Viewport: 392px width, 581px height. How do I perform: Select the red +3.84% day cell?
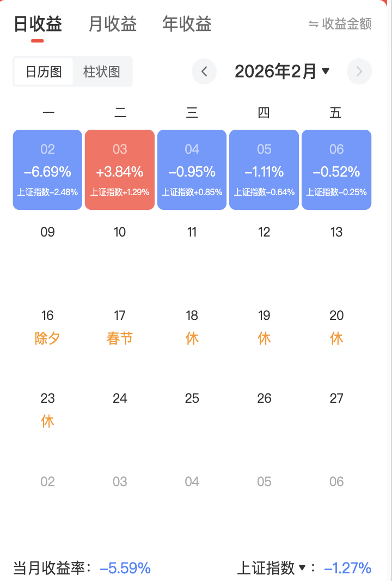(x=120, y=170)
